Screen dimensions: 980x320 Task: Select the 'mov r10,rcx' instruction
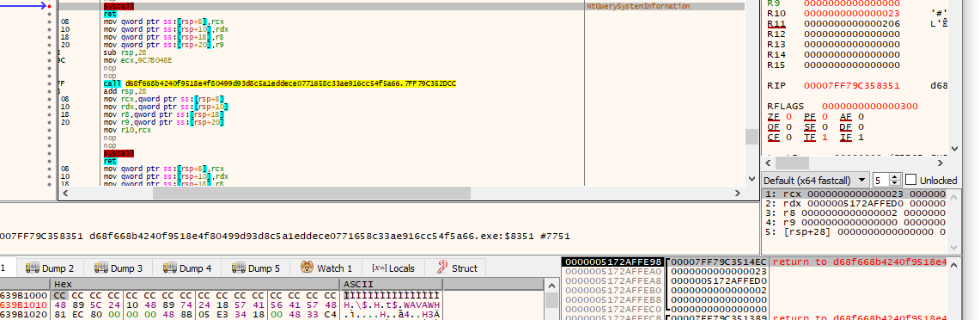pos(127,130)
